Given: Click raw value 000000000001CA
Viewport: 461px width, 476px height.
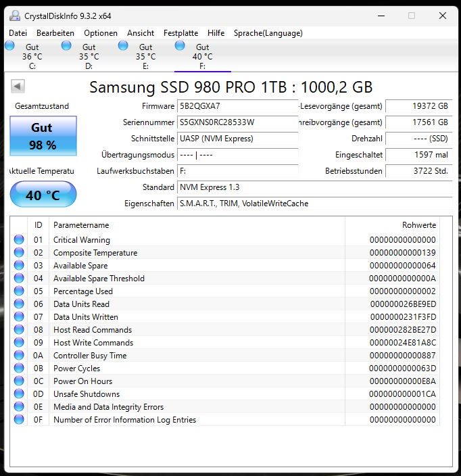Looking at the screenshot, I should click(402, 394).
